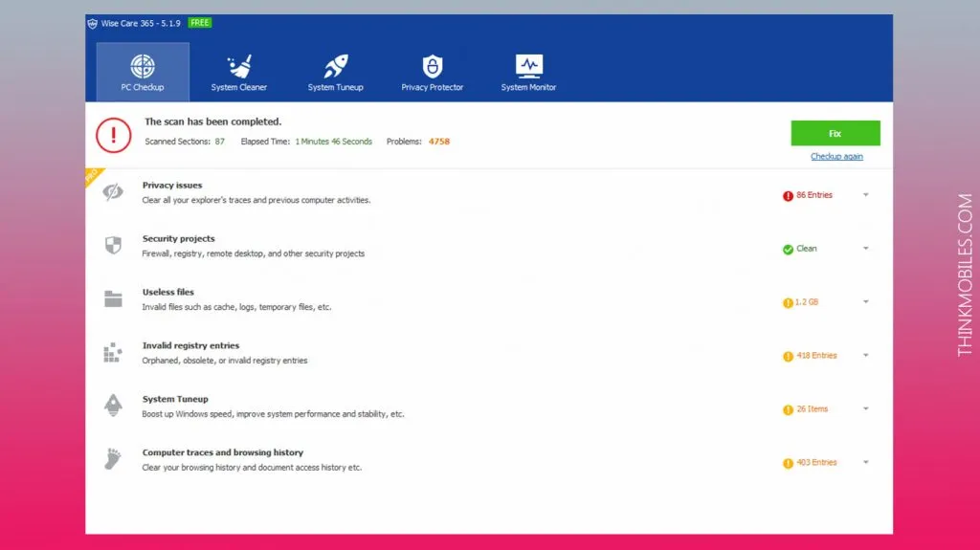Click the Privacy issues crossed-eye icon

coord(113,192)
